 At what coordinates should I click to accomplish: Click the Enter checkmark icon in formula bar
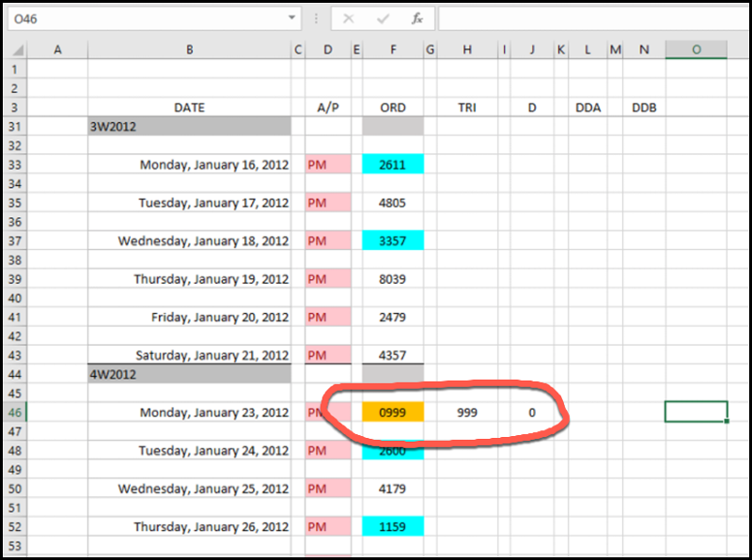[383, 18]
